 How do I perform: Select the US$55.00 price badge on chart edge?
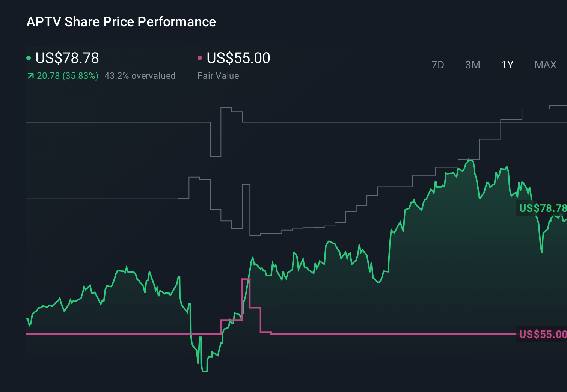542,334
